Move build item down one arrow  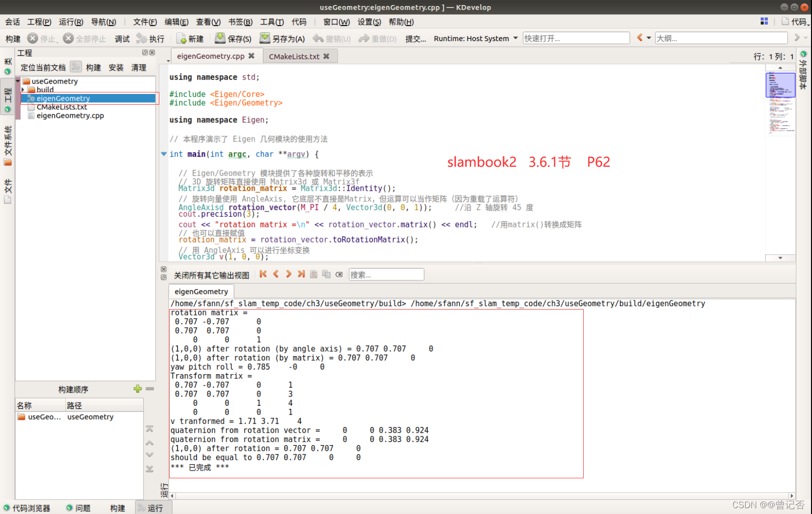[150, 454]
